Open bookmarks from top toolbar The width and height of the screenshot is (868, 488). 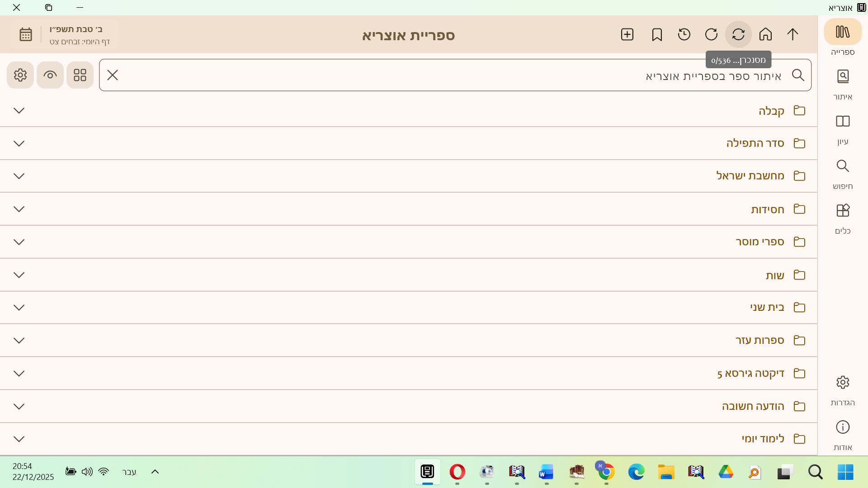click(x=657, y=34)
